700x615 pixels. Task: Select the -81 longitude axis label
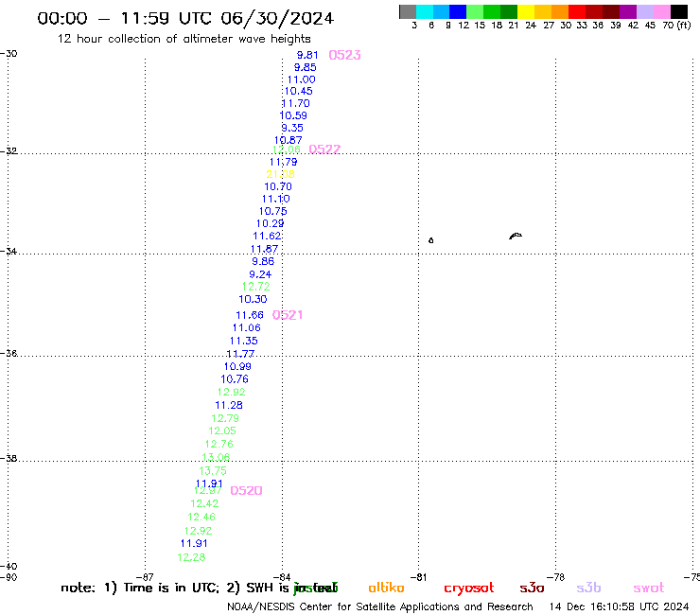(419, 577)
